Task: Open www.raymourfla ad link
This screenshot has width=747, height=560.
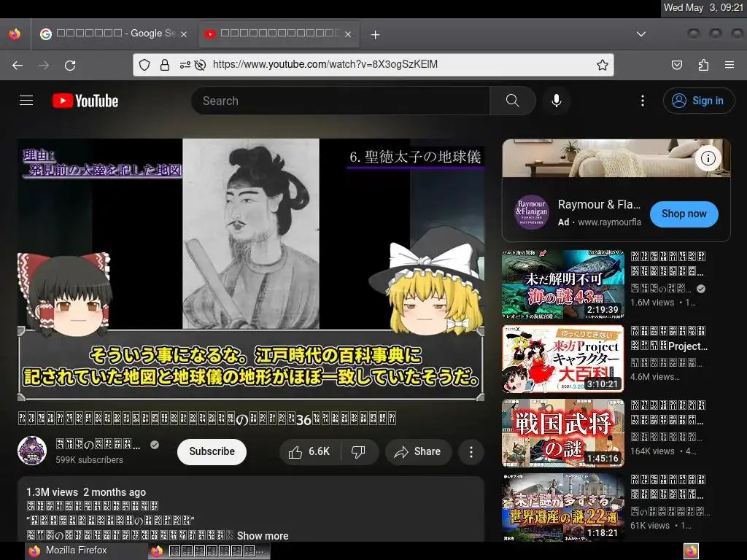Action: point(609,222)
